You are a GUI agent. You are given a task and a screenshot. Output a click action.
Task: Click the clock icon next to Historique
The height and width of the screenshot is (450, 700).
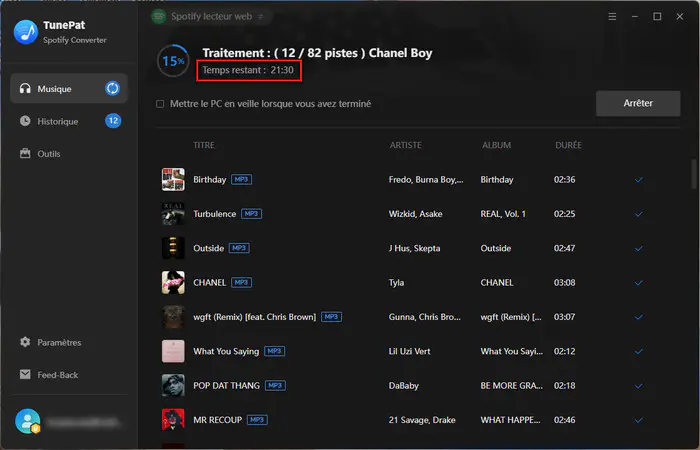click(x=25, y=121)
